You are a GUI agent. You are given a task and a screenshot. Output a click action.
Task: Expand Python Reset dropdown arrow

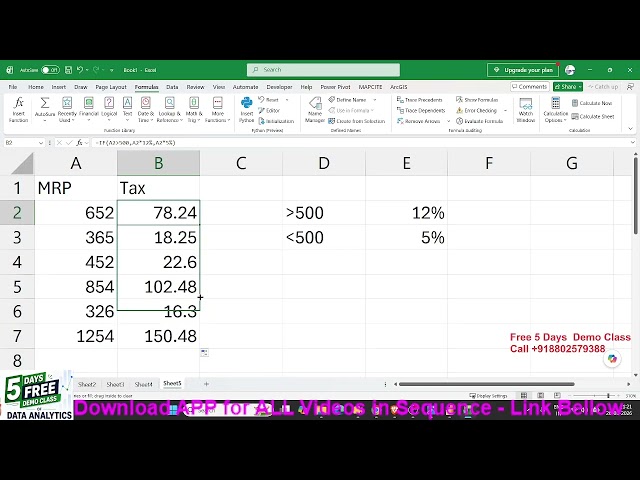pos(287,100)
